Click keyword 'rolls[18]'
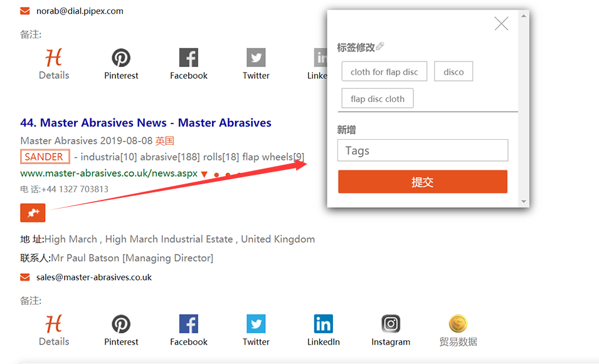This screenshot has width=599, height=364. coord(221,157)
